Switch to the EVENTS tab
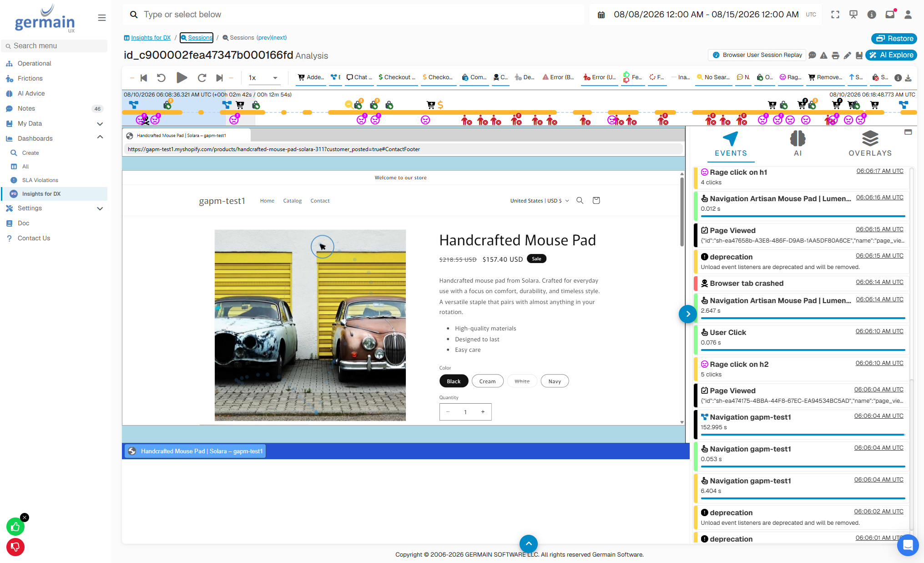Viewport: 924px width, 563px height. tap(731, 144)
